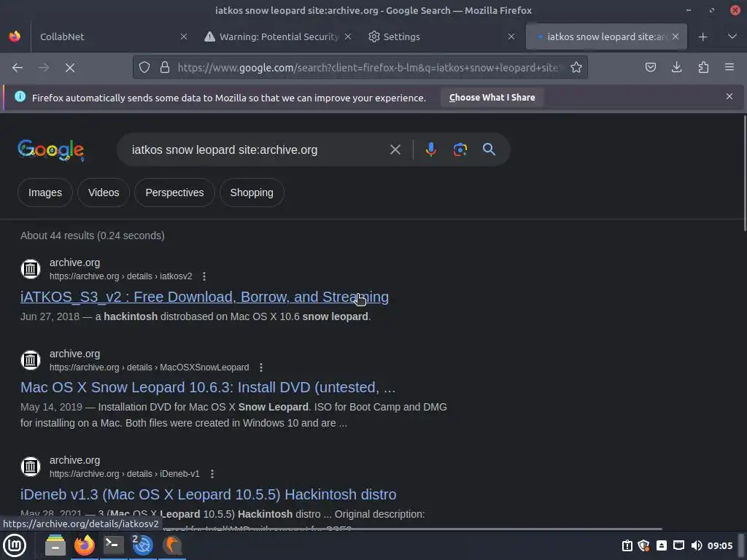
Task: Dismiss the Firefox data sharing notification
Action: (729, 97)
